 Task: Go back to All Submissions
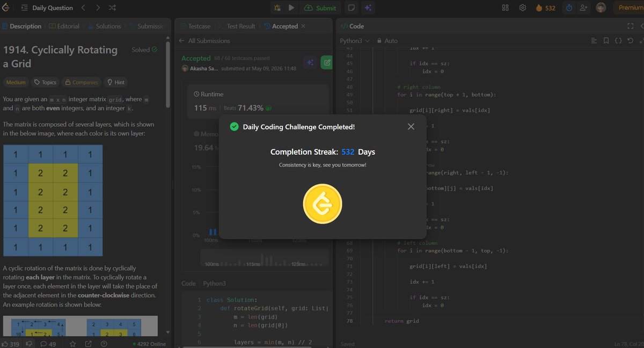tap(204, 41)
